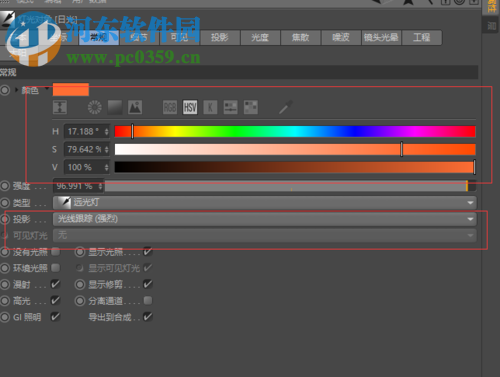Switch to the 噪波 tab
The width and height of the screenshot is (500, 377).
341,37
